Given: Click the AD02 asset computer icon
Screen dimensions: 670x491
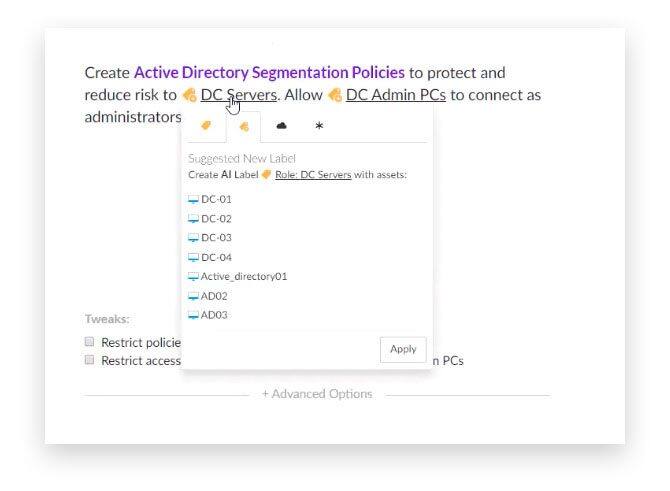Looking at the screenshot, I should point(194,296).
